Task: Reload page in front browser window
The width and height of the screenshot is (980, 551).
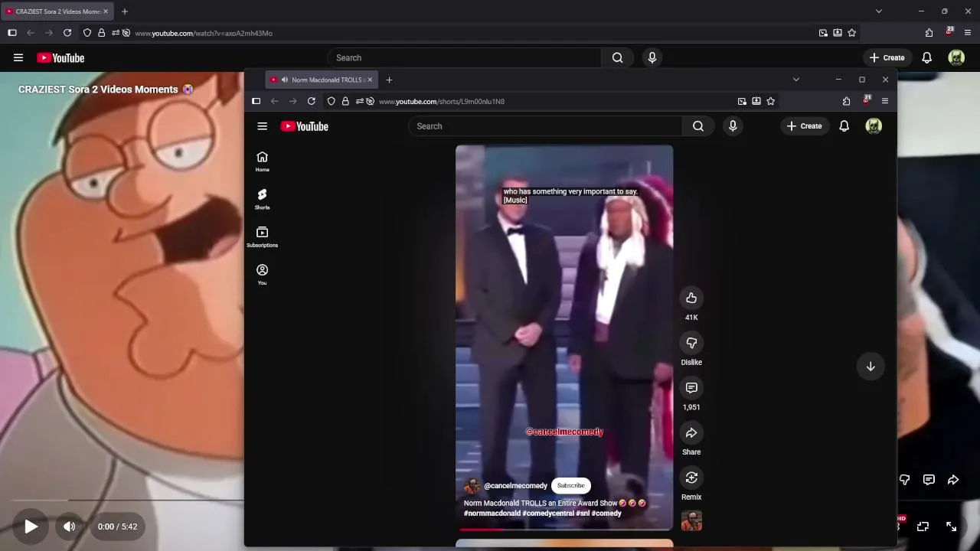Action: pos(311,101)
